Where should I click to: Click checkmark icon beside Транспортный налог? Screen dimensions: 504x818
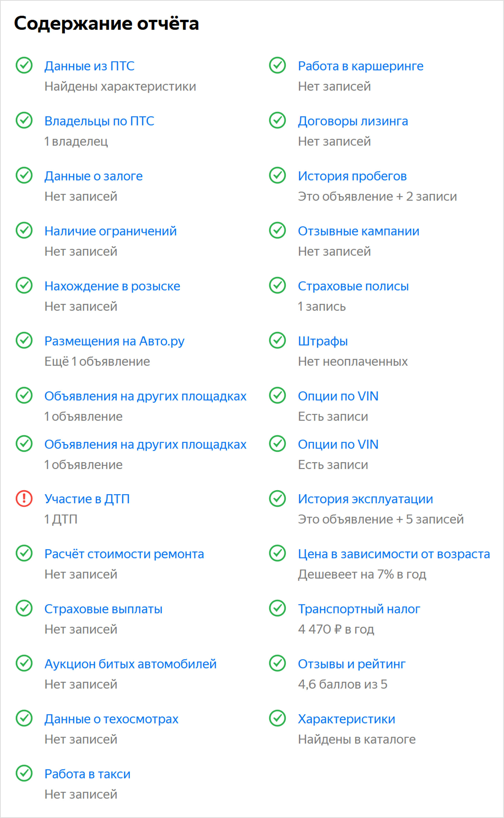pos(277,608)
